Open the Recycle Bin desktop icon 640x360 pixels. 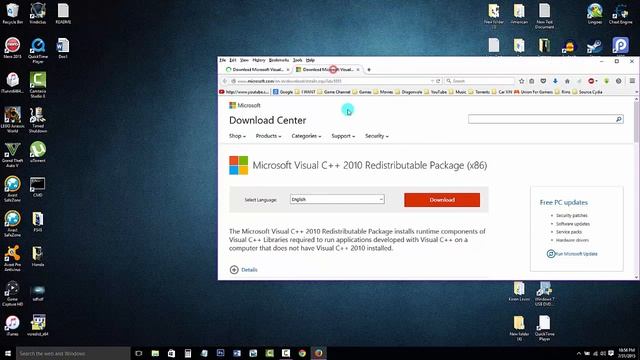[12, 13]
